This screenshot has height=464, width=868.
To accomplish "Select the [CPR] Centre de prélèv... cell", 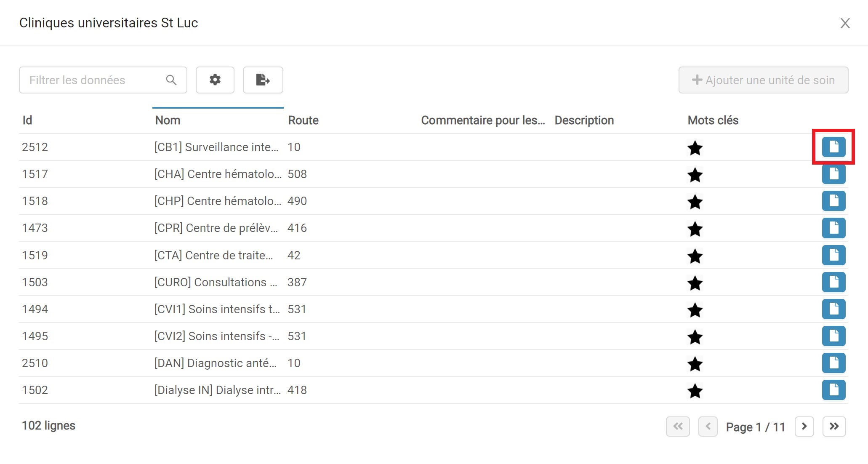I will [216, 228].
